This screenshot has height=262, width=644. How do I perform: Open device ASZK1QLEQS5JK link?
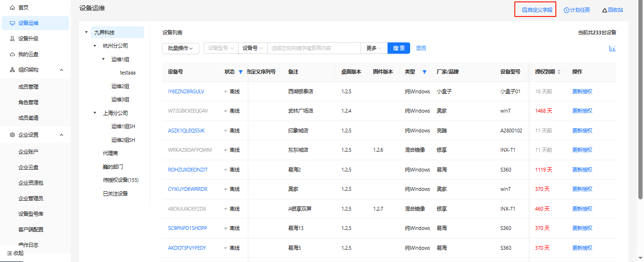(x=186, y=131)
